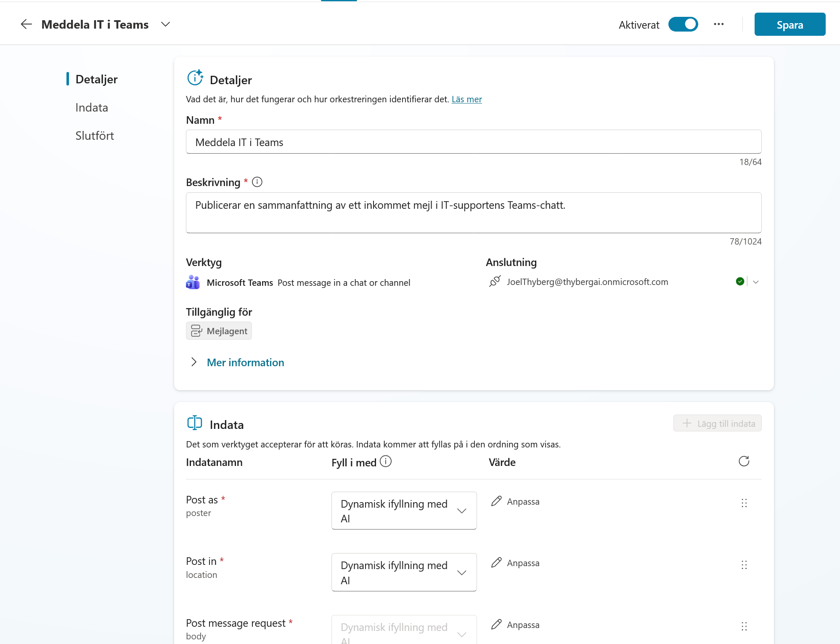Click the drag handle dots for Post in
Image resolution: width=840 pixels, height=644 pixels.
pyautogui.click(x=744, y=565)
